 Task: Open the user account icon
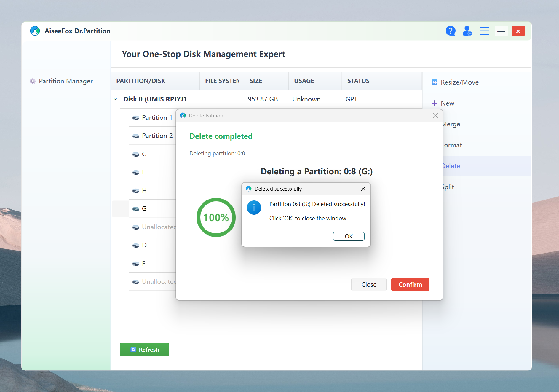[467, 31]
